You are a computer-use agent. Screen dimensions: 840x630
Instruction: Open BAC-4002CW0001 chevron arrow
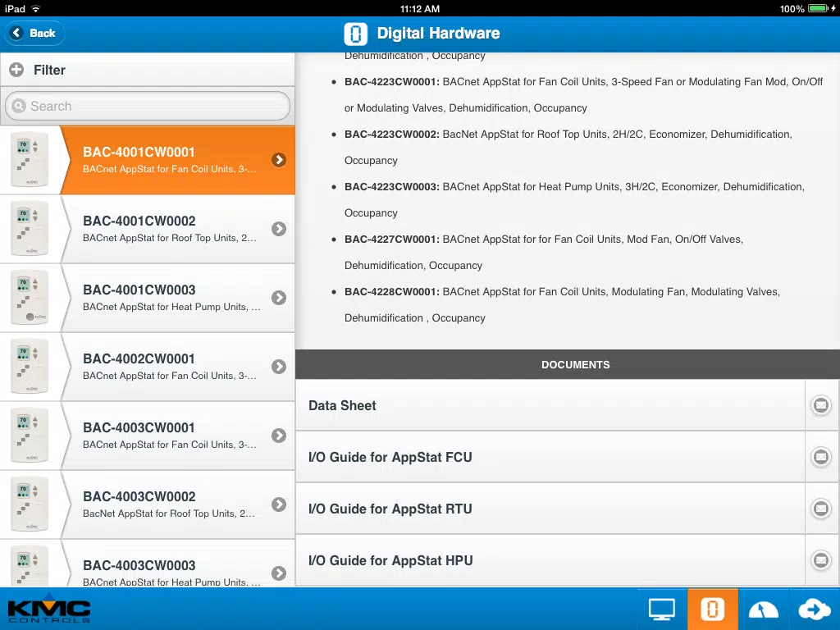point(279,367)
